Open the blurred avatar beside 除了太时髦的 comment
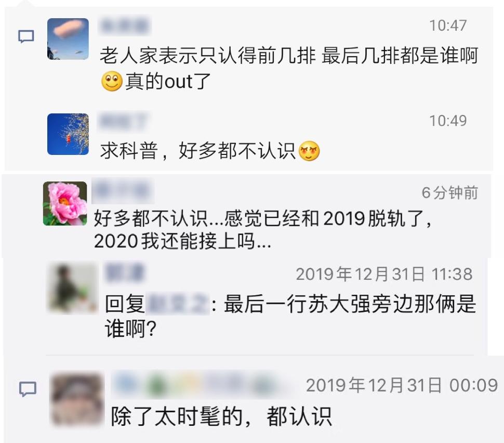 77,400
